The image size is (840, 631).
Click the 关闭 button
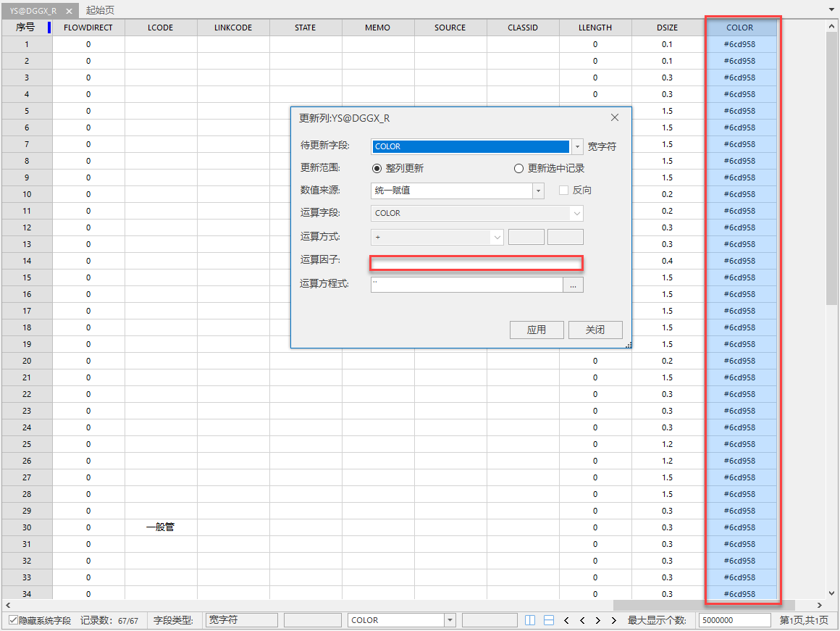click(x=595, y=330)
